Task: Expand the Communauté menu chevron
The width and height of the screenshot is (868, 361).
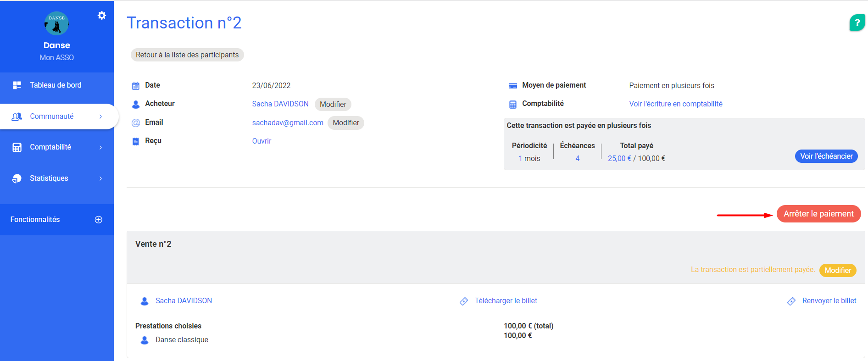Action: tap(100, 117)
